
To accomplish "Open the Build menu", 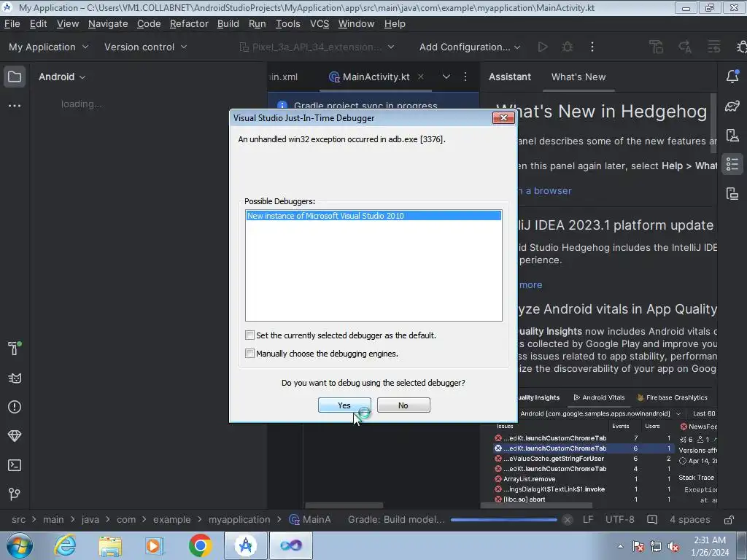I will pyautogui.click(x=228, y=24).
